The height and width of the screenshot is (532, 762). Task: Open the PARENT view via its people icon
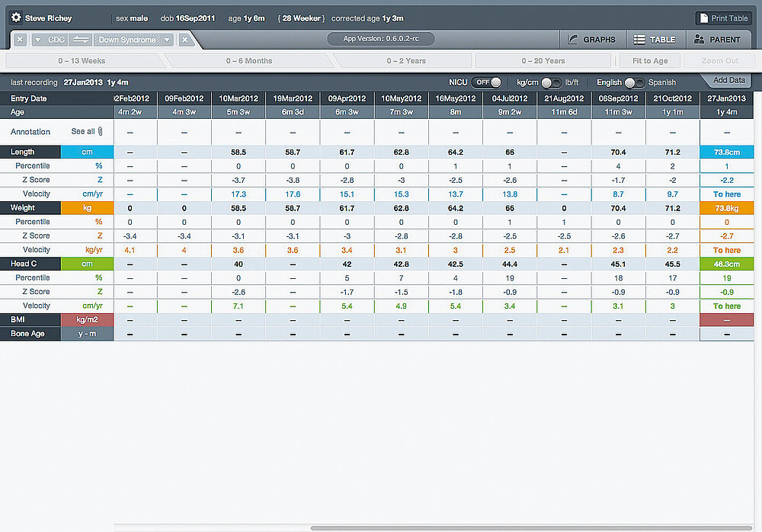[x=701, y=39]
